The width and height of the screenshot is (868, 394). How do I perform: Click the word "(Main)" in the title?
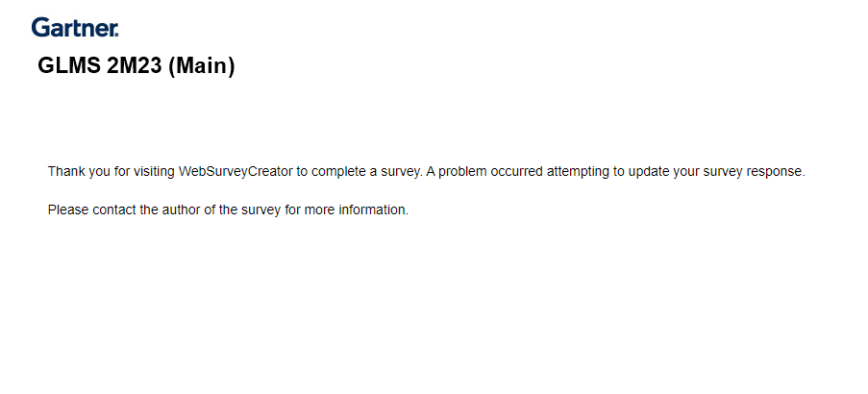202,66
